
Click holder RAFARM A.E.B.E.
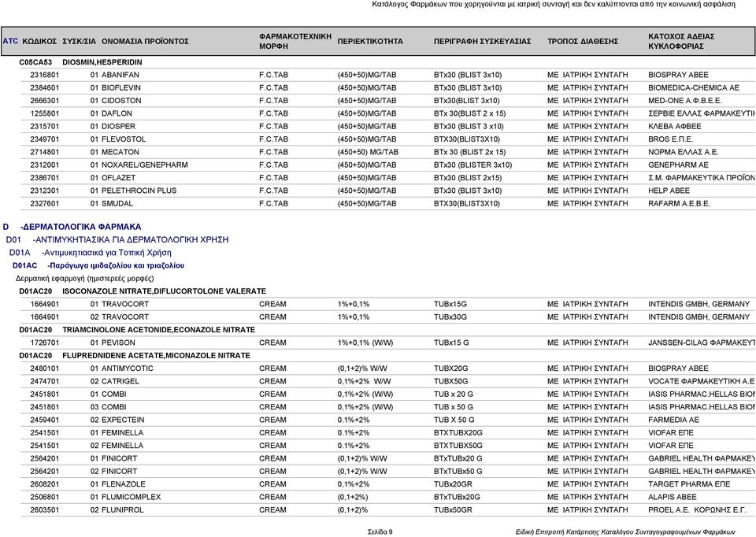(x=679, y=203)
